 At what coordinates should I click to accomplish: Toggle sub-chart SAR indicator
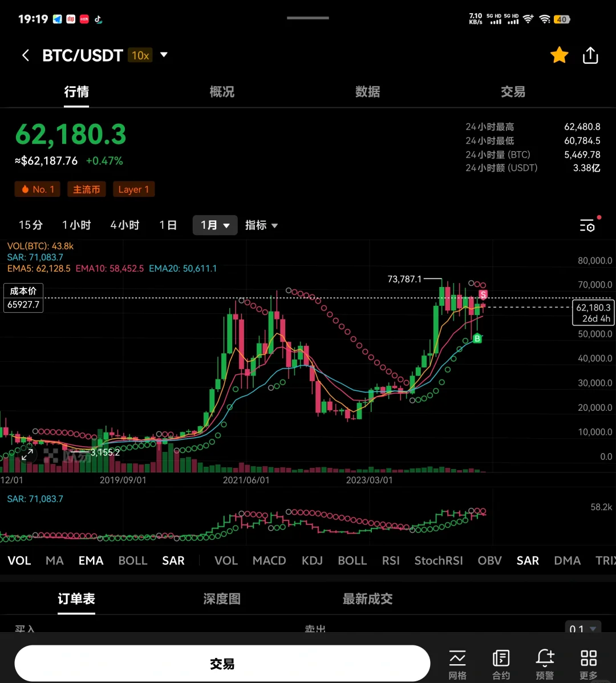click(x=528, y=560)
